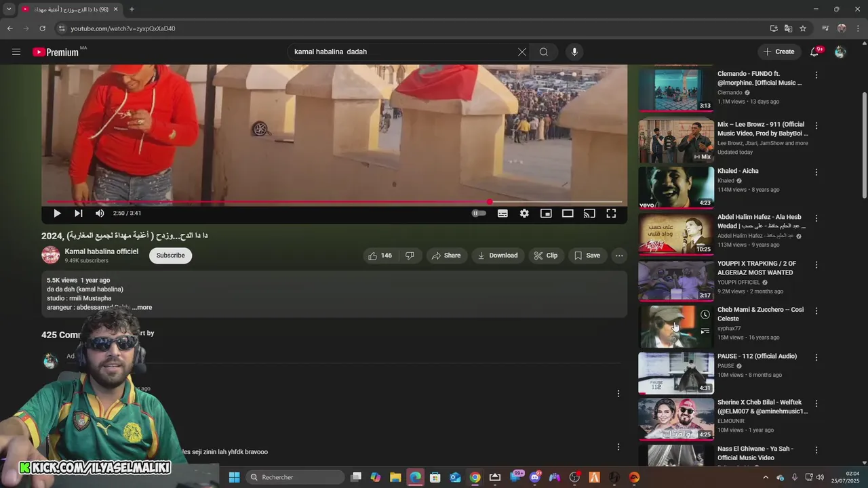The height and width of the screenshot is (488, 868).
Task: Like the video with 146 likes
Action: tap(380, 256)
